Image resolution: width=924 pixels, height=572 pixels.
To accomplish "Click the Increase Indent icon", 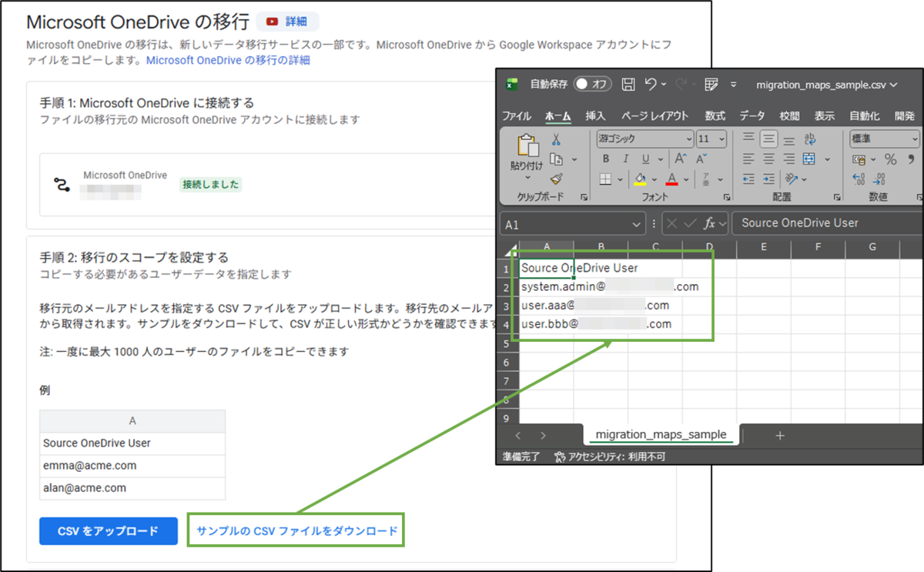I will click(x=768, y=179).
